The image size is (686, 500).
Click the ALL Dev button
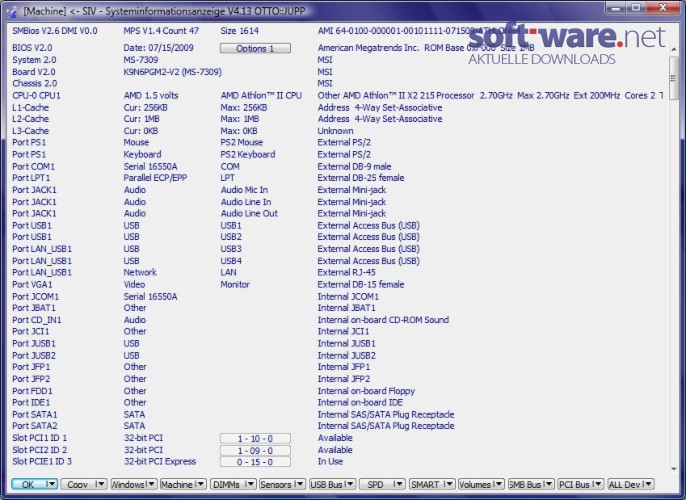click(x=624, y=484)
